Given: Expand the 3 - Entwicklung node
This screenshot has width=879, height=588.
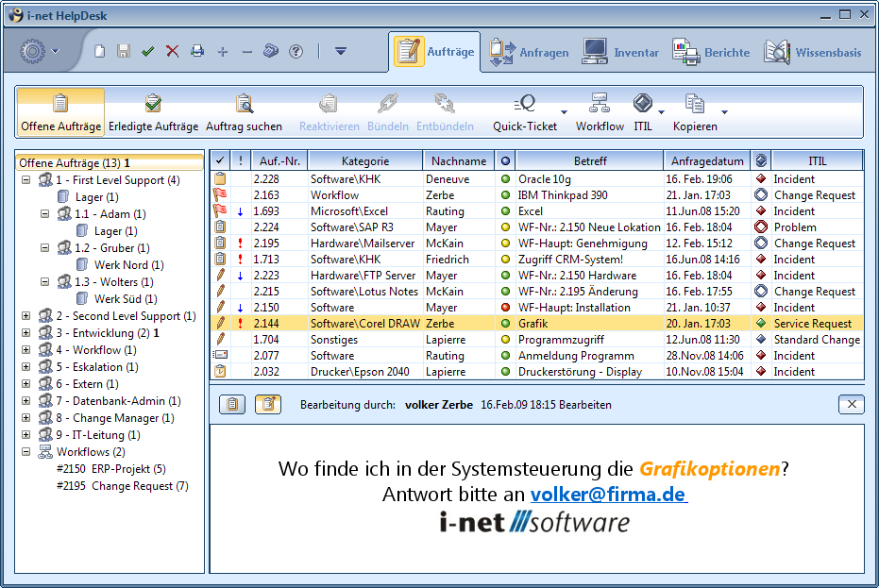Looking at the screenshot, I should coord(25,332).
